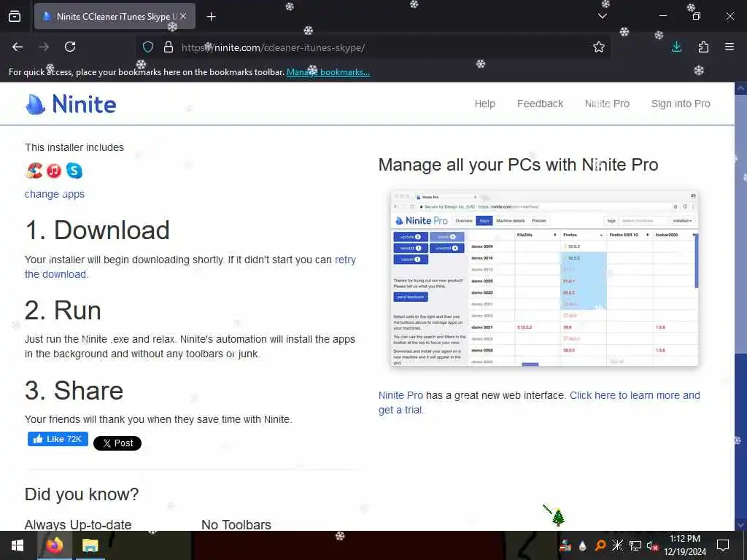The image size is (747, 560).
Task: Go to Ninite Pro in header
Action: tap(607, 104)
